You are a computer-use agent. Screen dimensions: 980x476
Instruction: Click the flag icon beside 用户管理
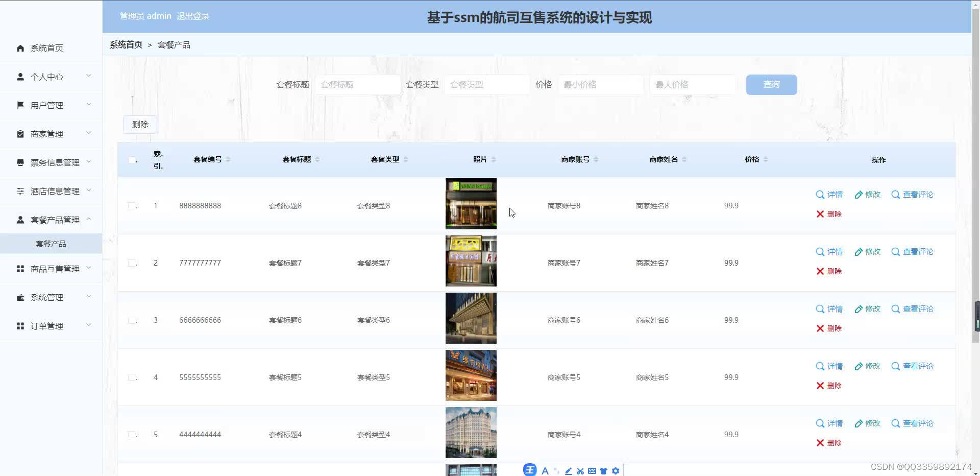[x=20, y=105]
